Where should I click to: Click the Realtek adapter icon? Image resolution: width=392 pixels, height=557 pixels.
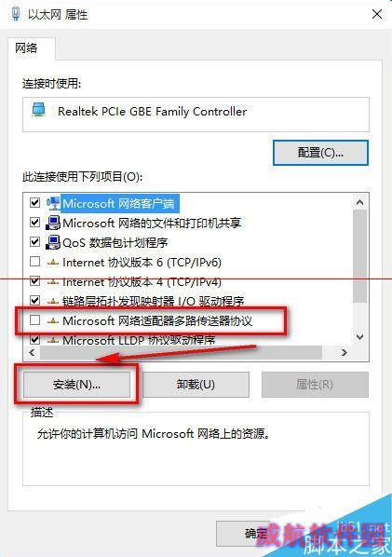[x=39, y=110]
